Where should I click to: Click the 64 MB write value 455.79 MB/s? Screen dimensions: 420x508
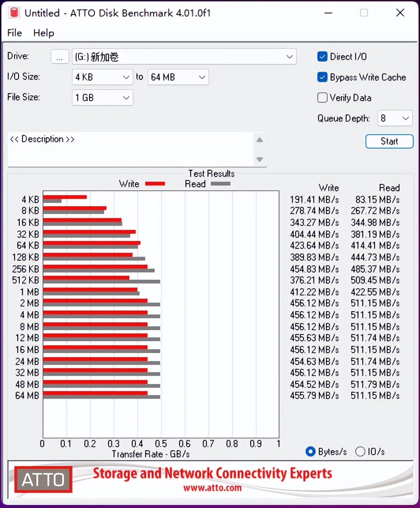314,395
